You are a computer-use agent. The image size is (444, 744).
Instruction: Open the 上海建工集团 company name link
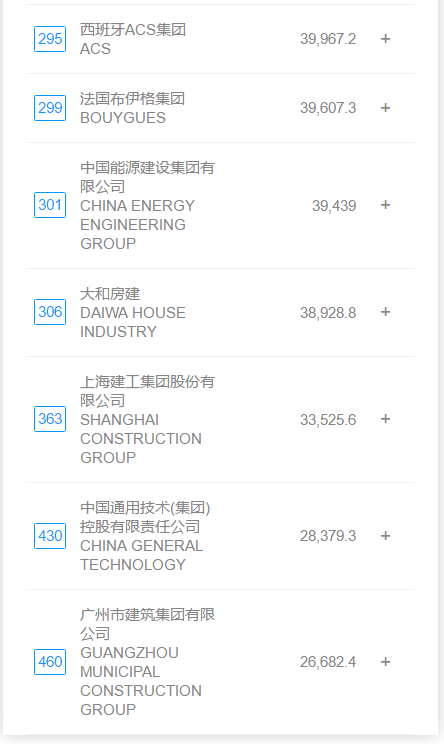(x=148, y=391)
